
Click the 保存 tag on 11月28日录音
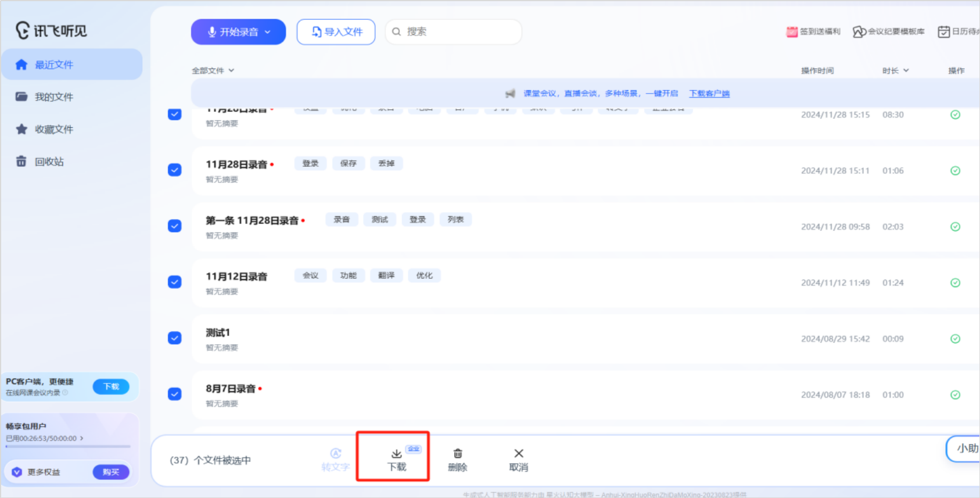click(x=349, y=163)
